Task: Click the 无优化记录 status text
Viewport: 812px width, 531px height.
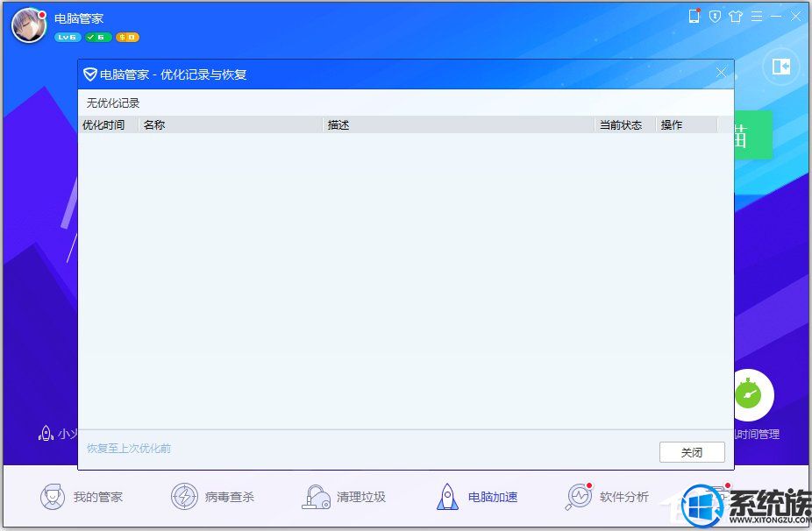Action: [113, 103]
